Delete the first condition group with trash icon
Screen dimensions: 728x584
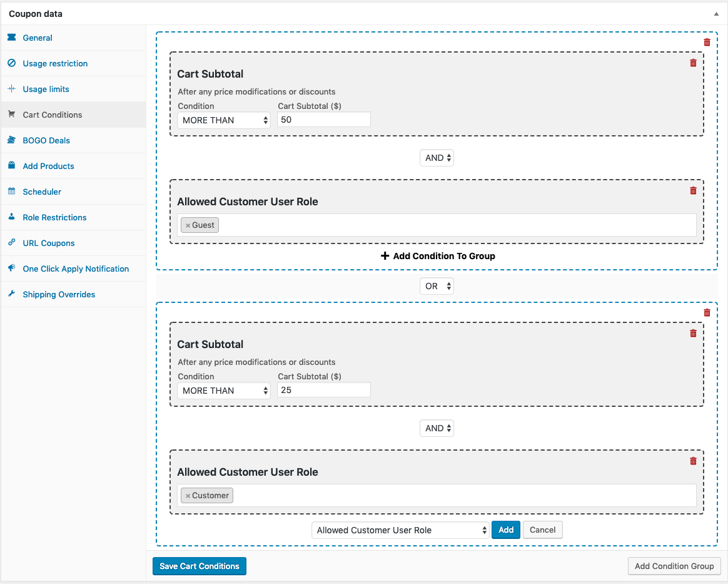[x=707, y=43]
